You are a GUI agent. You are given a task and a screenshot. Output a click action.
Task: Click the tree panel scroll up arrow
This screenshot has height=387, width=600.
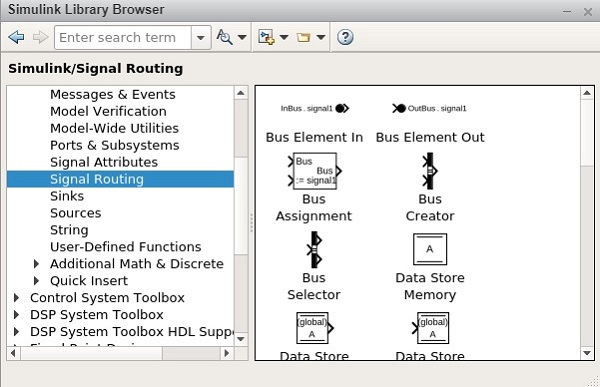(x=241, y=93)
